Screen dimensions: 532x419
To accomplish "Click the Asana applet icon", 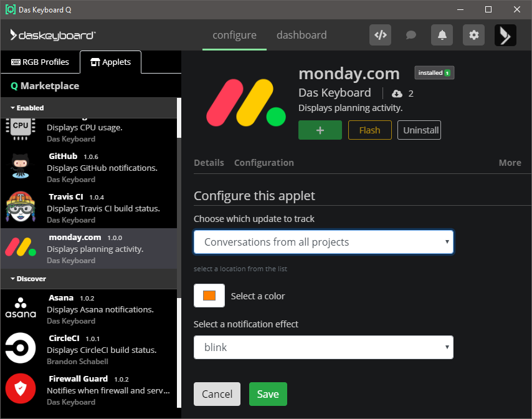I will (21, 307).
